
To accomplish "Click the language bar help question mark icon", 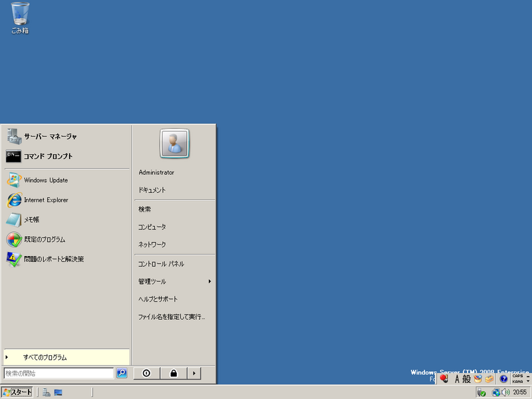I will [503, 378].
